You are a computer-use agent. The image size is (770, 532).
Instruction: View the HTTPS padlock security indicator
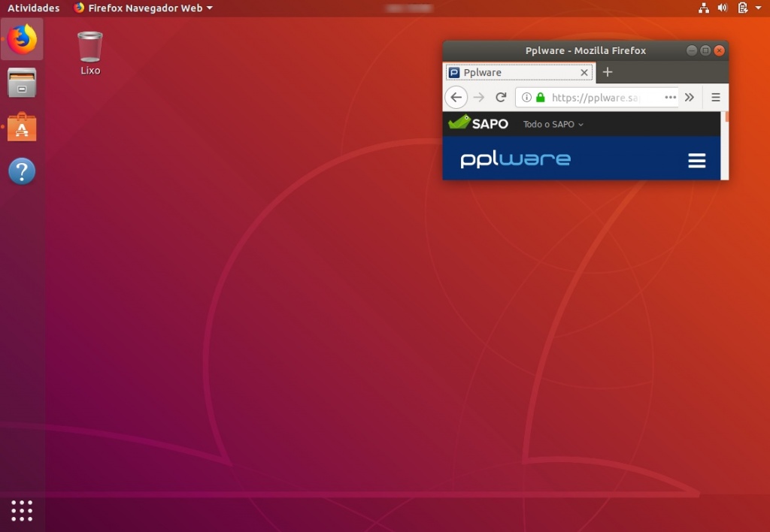coord(540,97)
